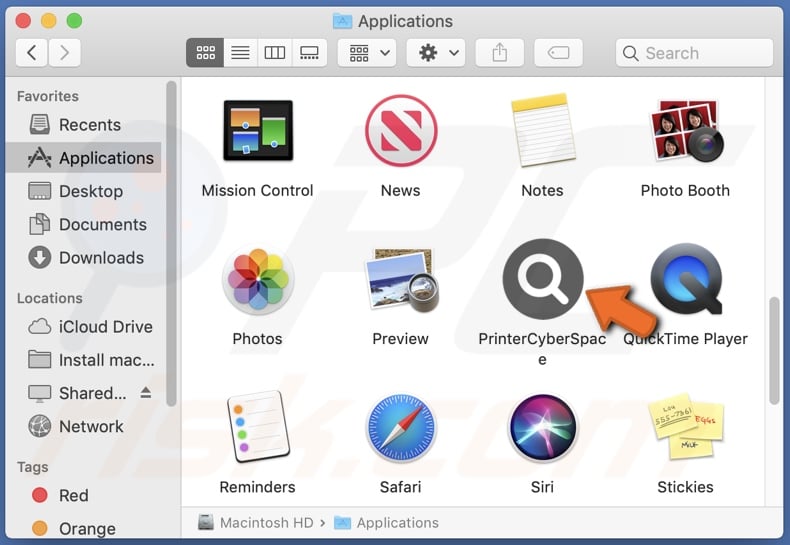Click Macintosh HD in the path bar
790x545 pixels.
coord(256,522)
